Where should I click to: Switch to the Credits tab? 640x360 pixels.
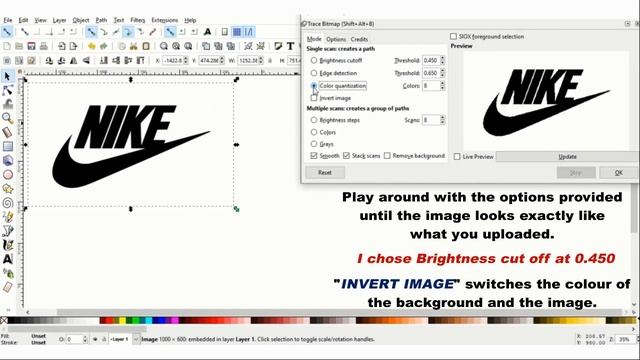pyautogui.click(x=359, y=39)
